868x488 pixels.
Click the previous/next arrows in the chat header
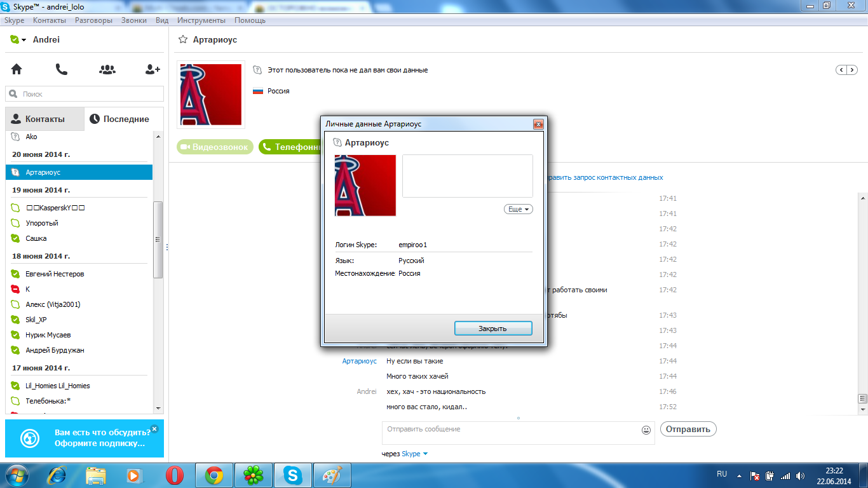click(848, 70)
